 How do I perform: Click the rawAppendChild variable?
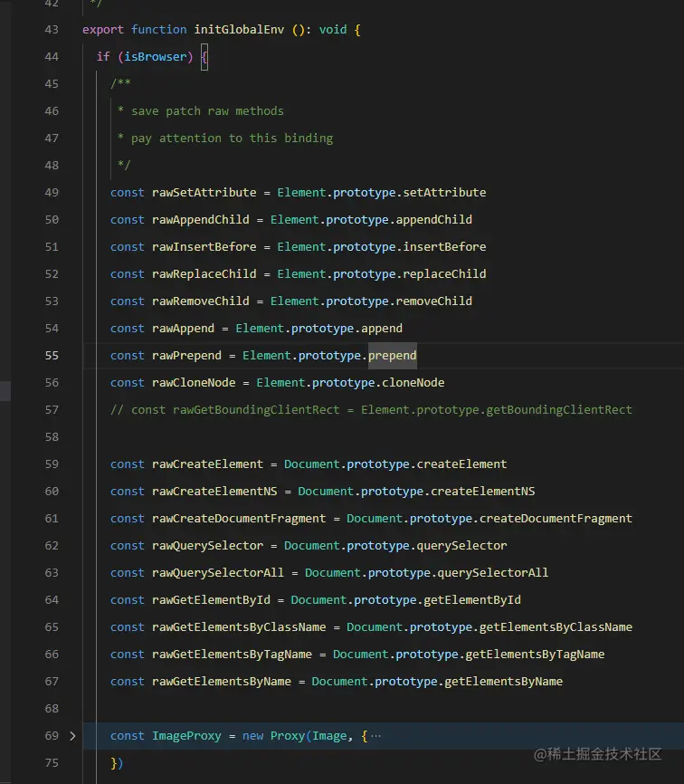pyautogui.click(x=200, y=219)
